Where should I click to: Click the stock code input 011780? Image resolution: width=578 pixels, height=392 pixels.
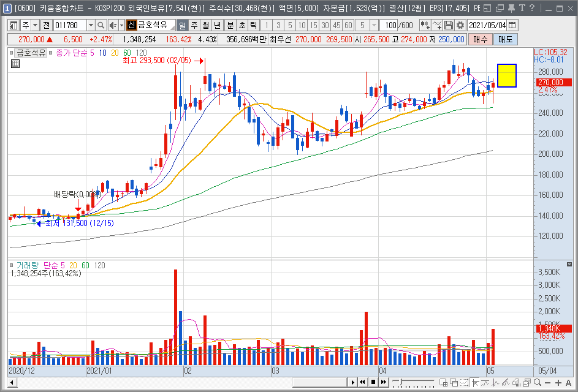70,26
